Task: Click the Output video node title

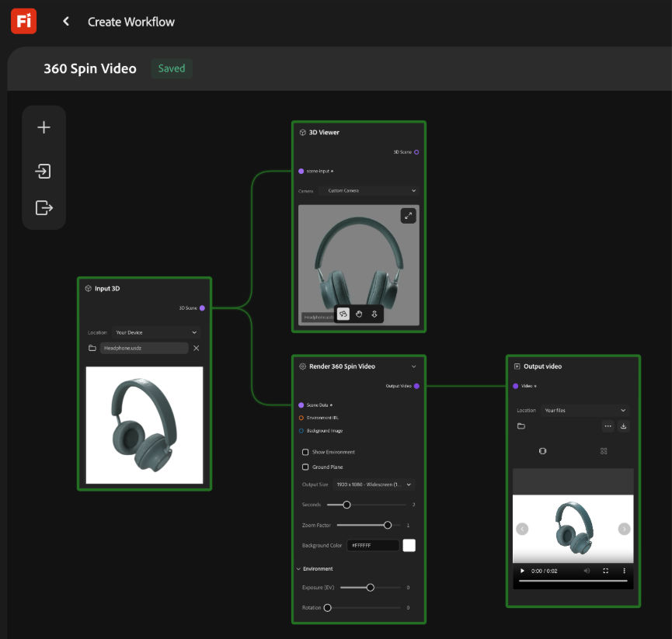Action: 542,366
